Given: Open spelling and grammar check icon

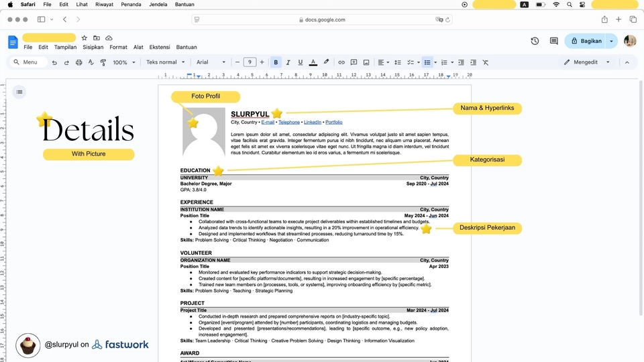Looking at the screenshot, I should [91, 62].
